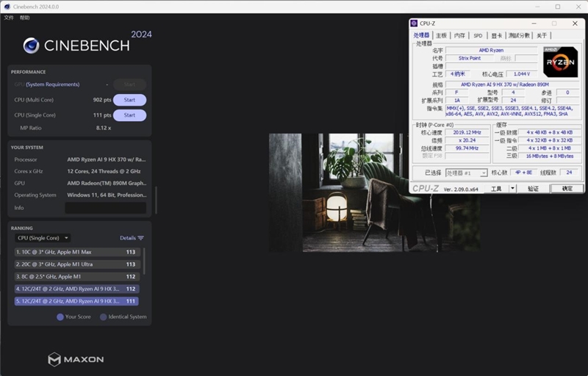Switch to the 测试分数 tab in CPU-Z
Viewport: 588px width, 376px height.
click(x=519, y=35)
